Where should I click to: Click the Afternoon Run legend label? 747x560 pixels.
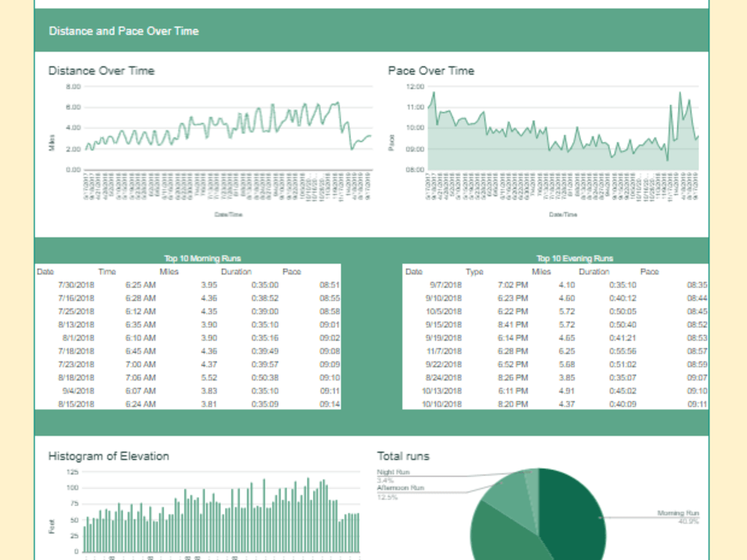click(x=400, y=488)
